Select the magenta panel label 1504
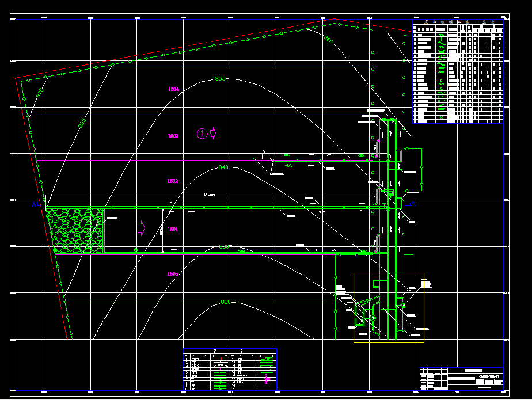The height and width of the screenshot is (400, 532). (x=173, y=89)
